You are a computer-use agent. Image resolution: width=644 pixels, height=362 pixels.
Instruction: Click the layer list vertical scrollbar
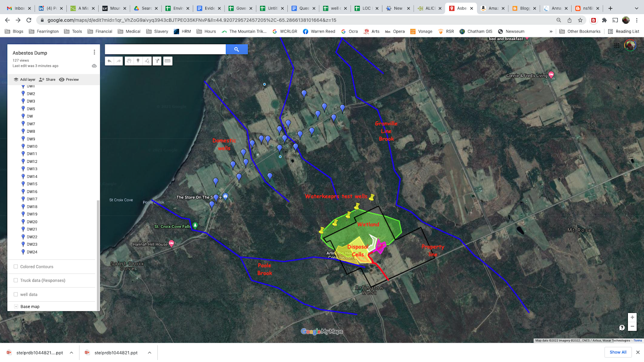point(98,255)
